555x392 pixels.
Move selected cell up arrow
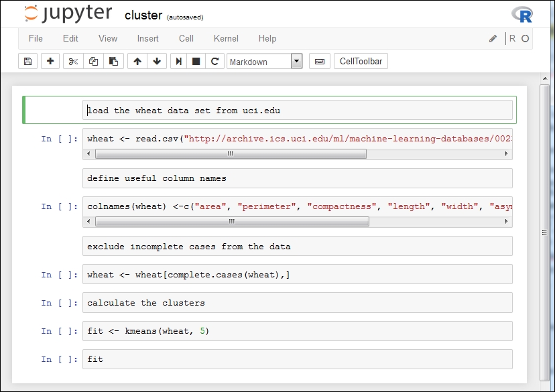click(137, 61)
